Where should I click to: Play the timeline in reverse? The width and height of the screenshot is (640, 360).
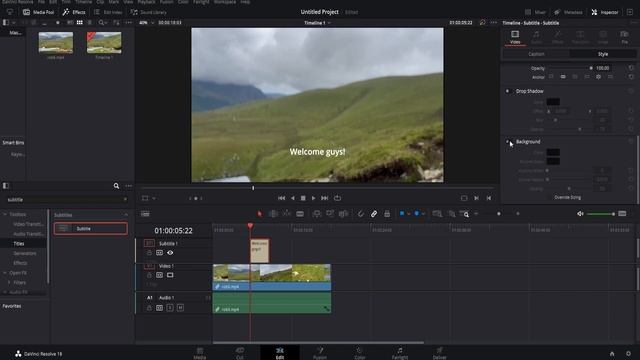point(292,198)
